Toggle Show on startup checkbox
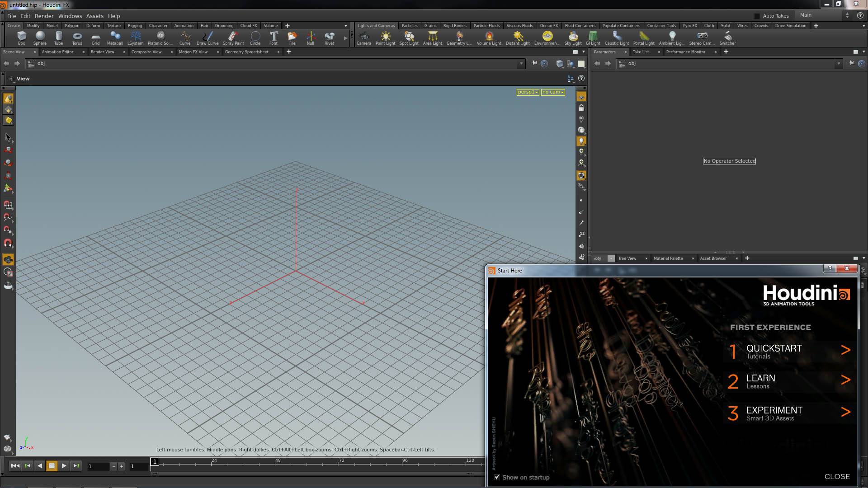 pyautogui.click(x=497, y=477)
